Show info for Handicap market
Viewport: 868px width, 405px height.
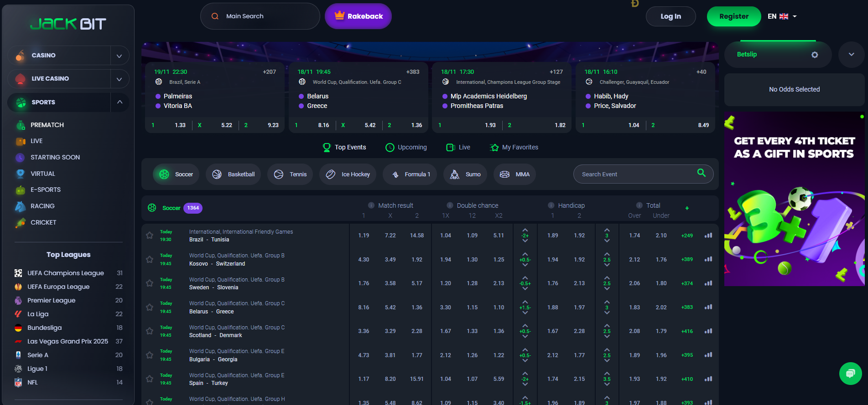[551, 205]
